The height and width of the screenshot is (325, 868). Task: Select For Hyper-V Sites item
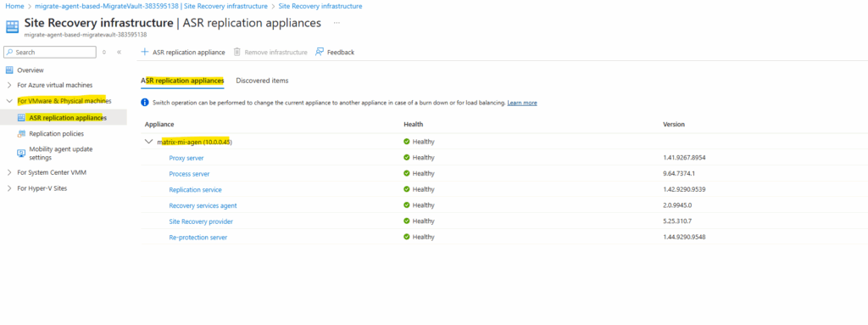coord(42,188)
